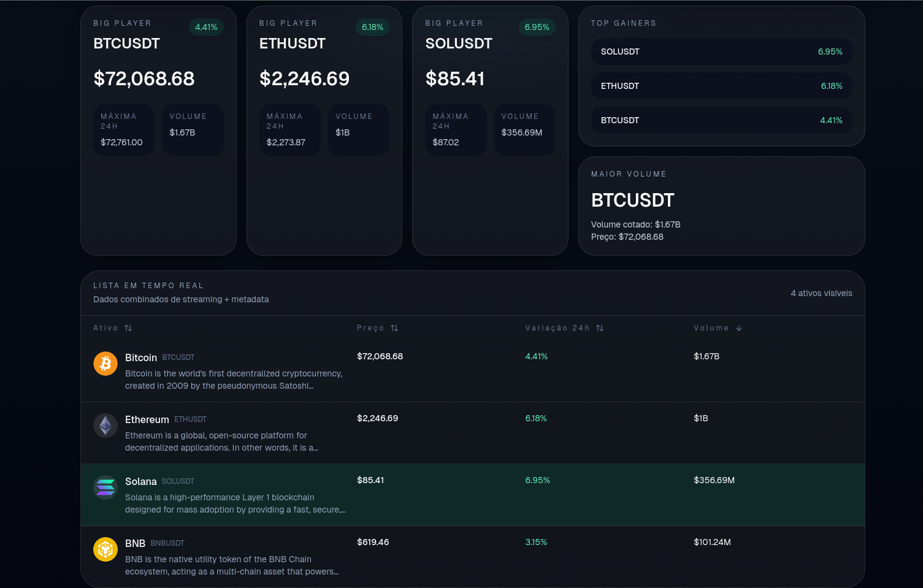Image resolution: width=923 pixels, height=588 pixels.
Task: Click 6.18% in the Top Gainers list
Action: [x=832, y=86]
